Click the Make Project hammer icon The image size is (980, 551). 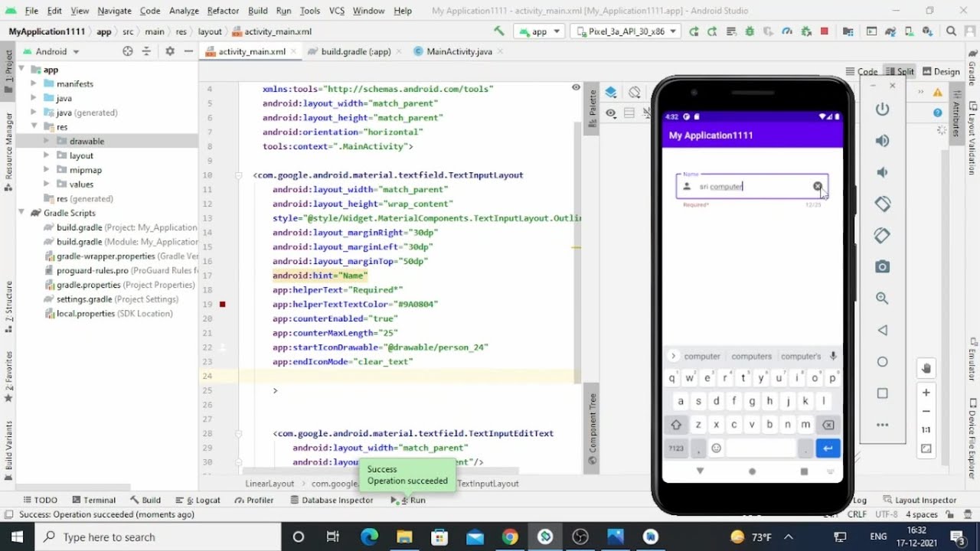(499, 31)
